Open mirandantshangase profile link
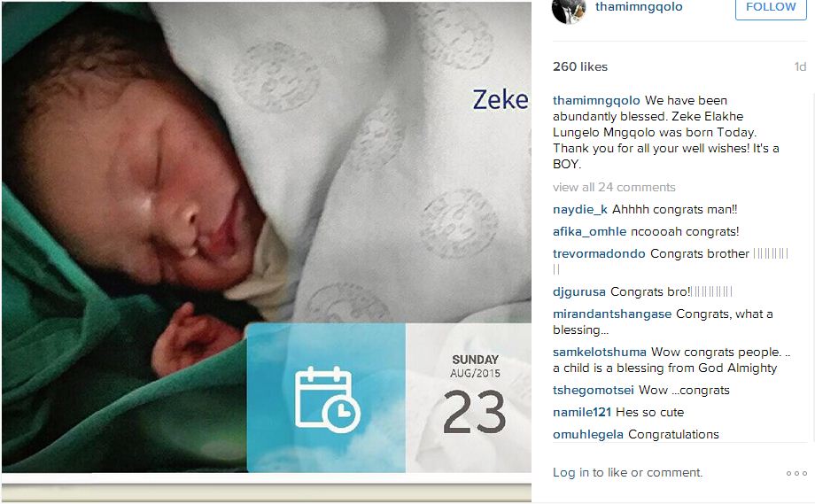This screenshot has width=815, height=504. (x=612, y=314)
